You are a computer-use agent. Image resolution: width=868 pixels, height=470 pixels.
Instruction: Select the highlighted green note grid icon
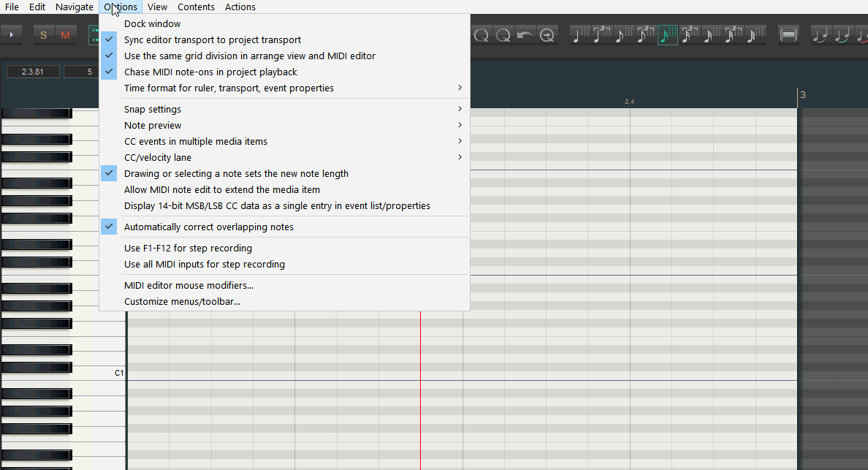[668, 34]
